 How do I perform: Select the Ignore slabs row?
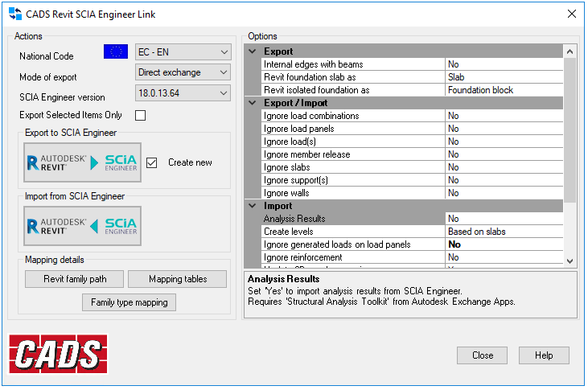point(412,167)
